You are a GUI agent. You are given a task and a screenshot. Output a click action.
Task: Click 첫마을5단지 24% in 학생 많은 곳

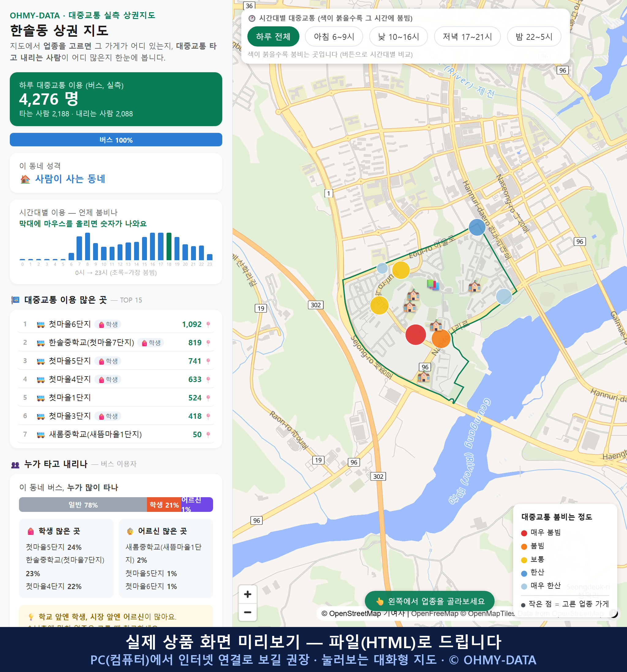point(54,547)
